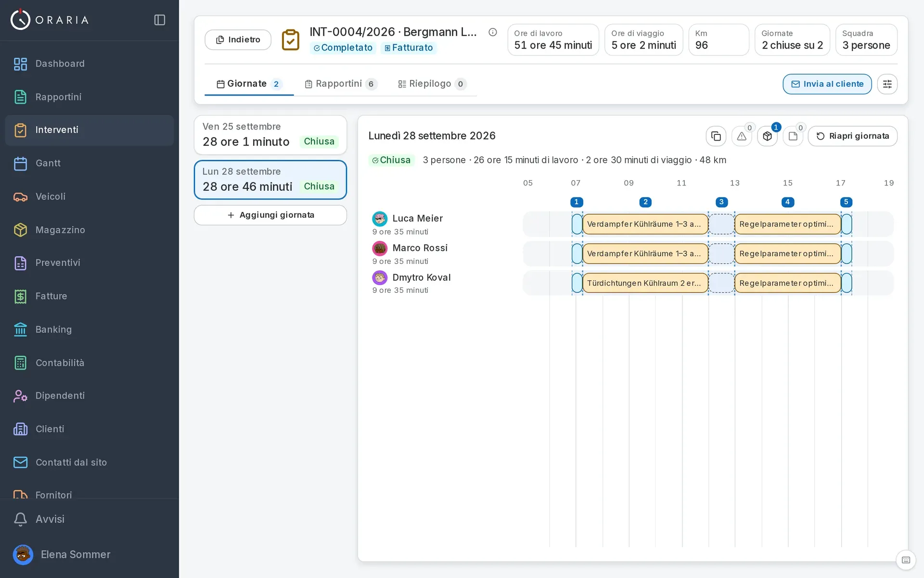Screen dimensions: 924x578
Task: Collapse the sidebar with the panel icon
Action: (x=160, y=20)
